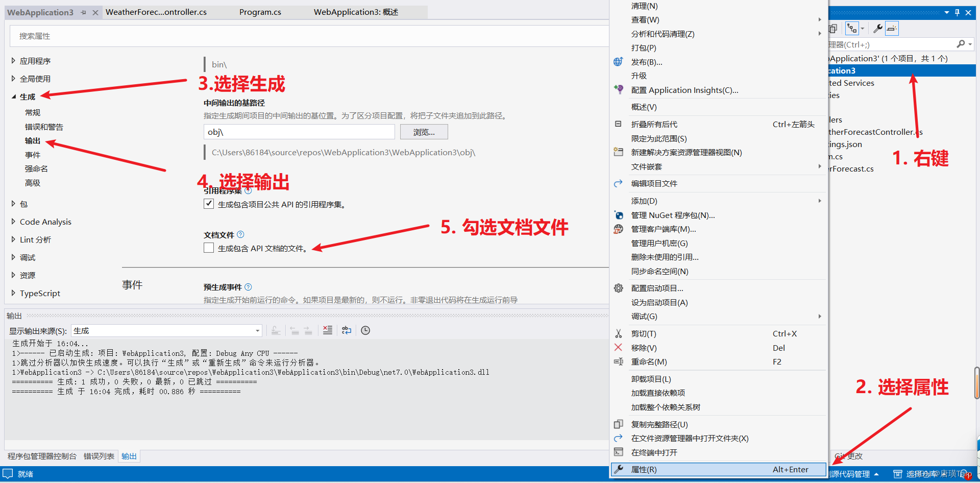The height and width of the screenshot is (483, 980).
Task: Click the wrench icon beside 属性(R)
Action: 618,469
